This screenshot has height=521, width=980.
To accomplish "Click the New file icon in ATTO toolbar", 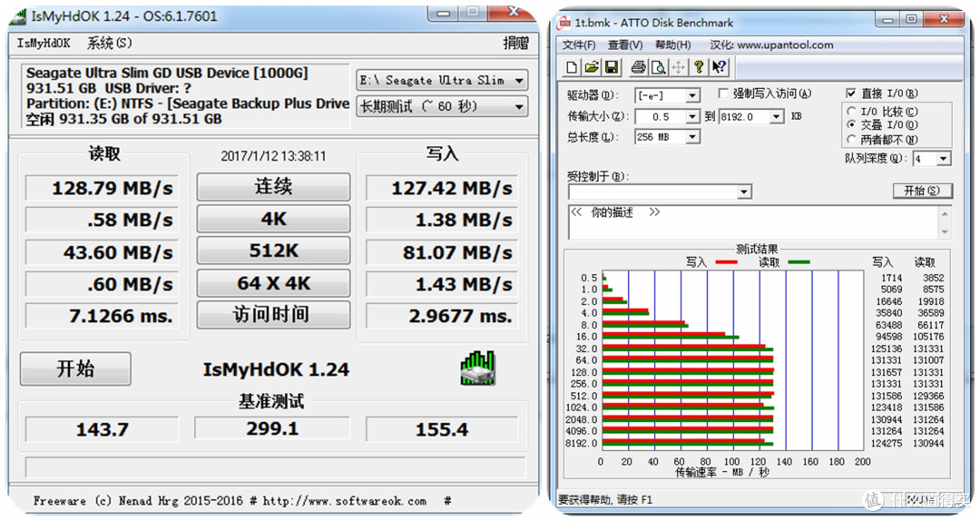I will [x=572, y=67].
